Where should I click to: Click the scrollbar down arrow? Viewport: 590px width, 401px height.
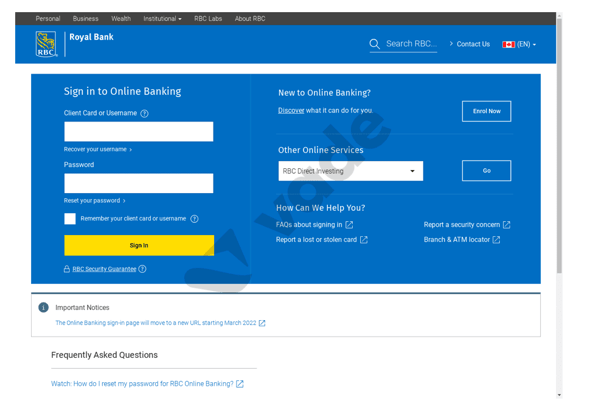point(559,395)
